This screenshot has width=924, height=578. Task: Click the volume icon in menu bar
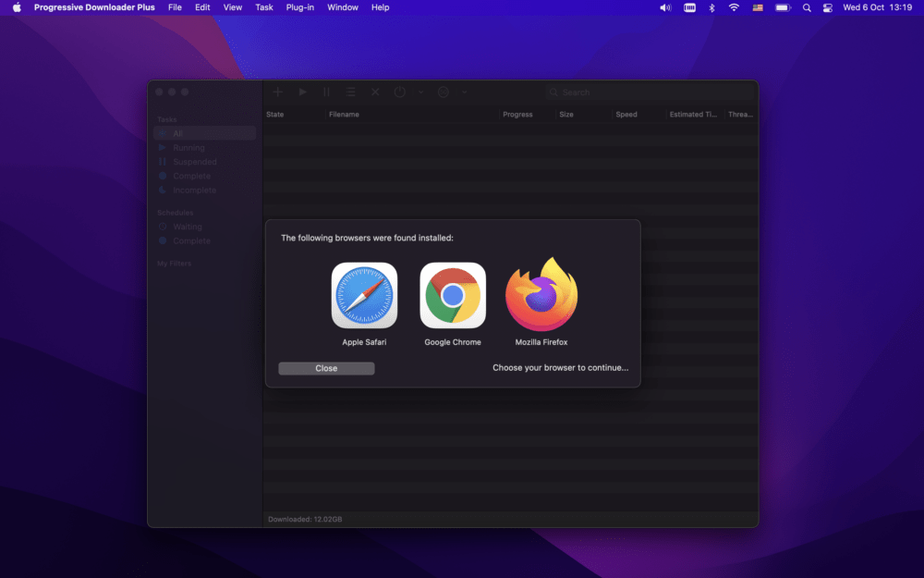coord(665,7)
